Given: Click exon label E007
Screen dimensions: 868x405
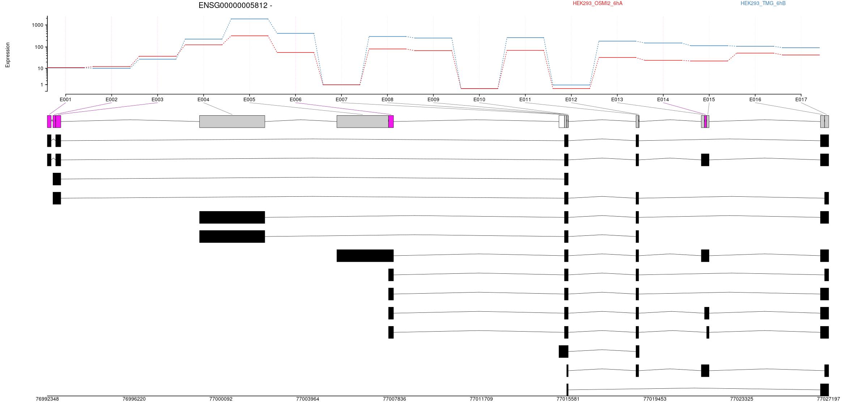Looking at the screenshot, I should click(x=341, y=99).
